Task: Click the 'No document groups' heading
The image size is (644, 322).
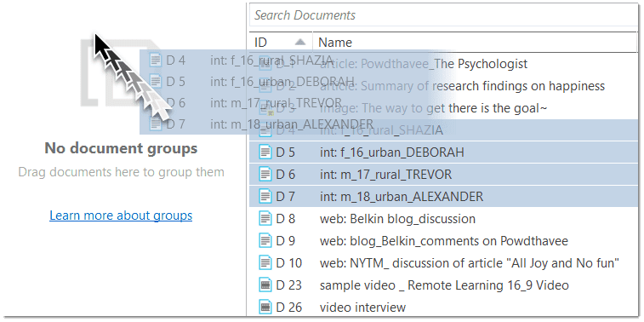Action: click(x=121, y=148)
